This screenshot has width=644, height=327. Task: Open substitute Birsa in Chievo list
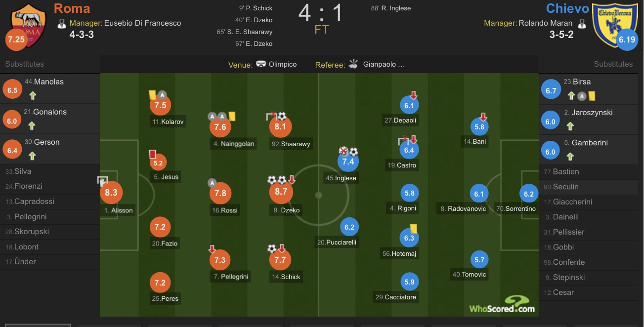point(581,82)
